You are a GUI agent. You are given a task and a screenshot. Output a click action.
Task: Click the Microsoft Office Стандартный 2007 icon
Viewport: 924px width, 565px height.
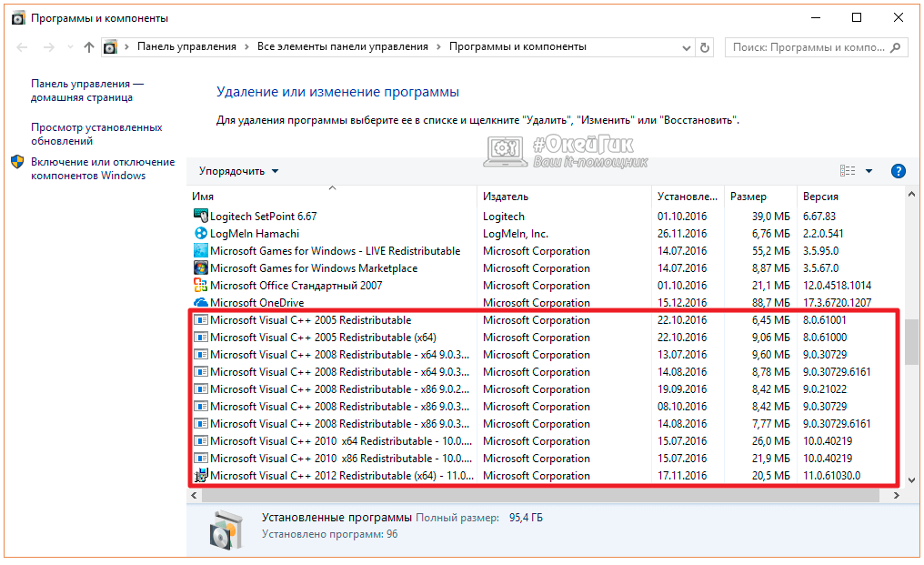pyautogui.click(x=201, y=286)
